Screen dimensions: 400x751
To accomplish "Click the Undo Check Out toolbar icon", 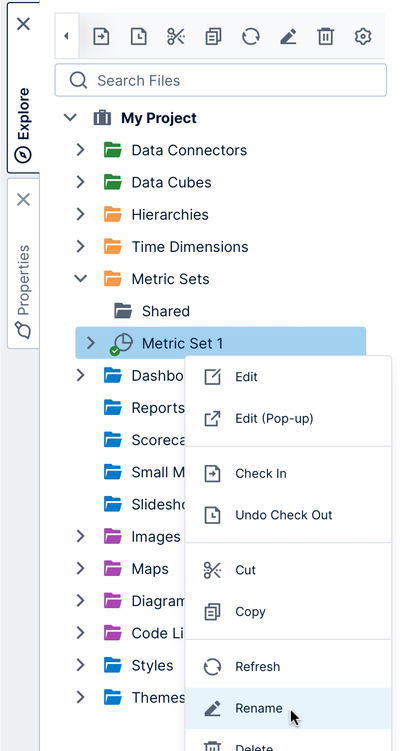I will tap(138, 36).
